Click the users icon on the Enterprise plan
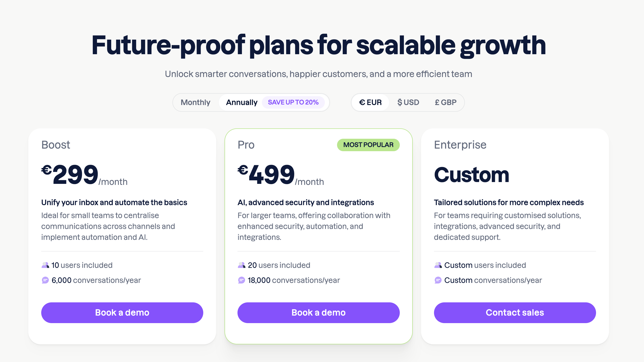 click(x=438, y=265)
